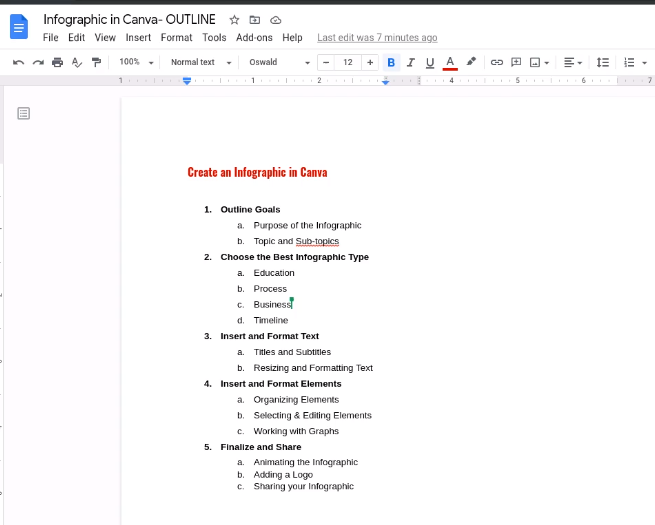Image resolution: width=655 pixels, height=525 pixels.
Task: Click the document title Infographic in Canva- OUTLINE
Action: pos(129,20)
